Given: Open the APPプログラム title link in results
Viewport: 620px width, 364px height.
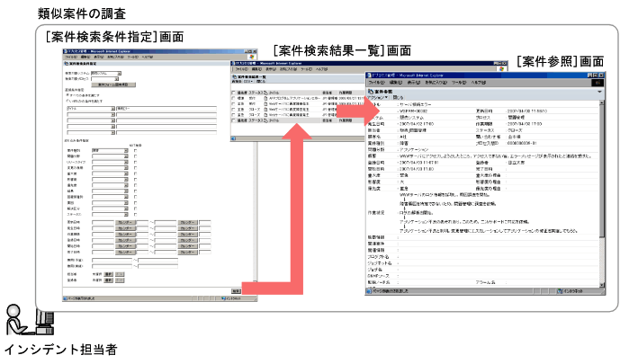Looking at the screenshot, I should (x=294, y=98).
